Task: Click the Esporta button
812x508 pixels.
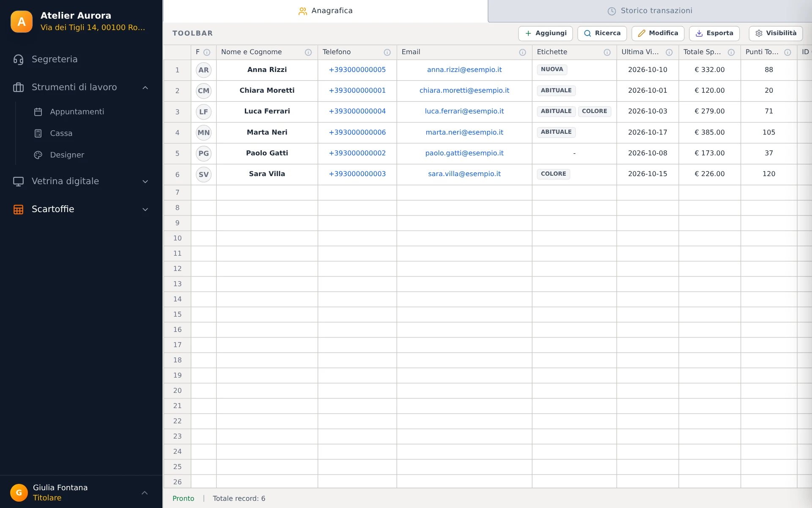Action: [x=714, y=33]
